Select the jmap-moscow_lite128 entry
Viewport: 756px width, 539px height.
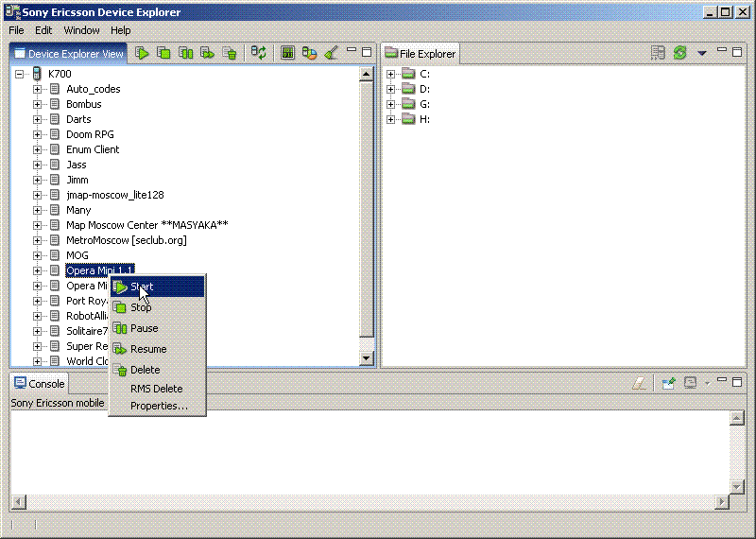[114, 195]
